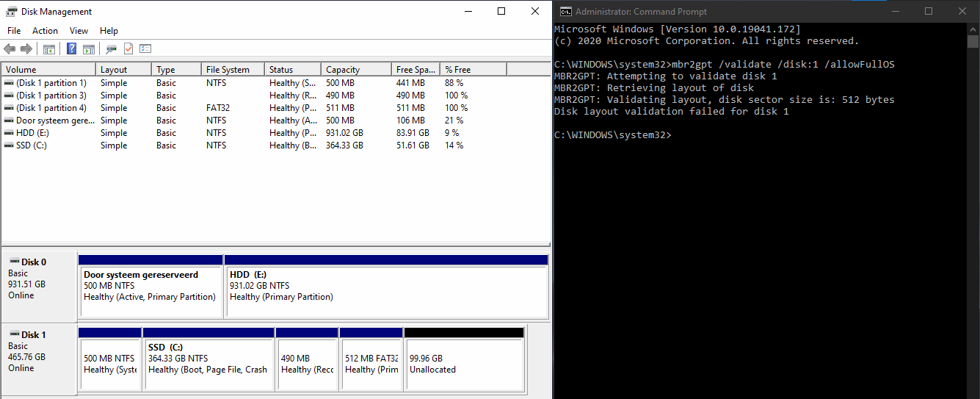Open the Action menu

(x=45, y=31)
